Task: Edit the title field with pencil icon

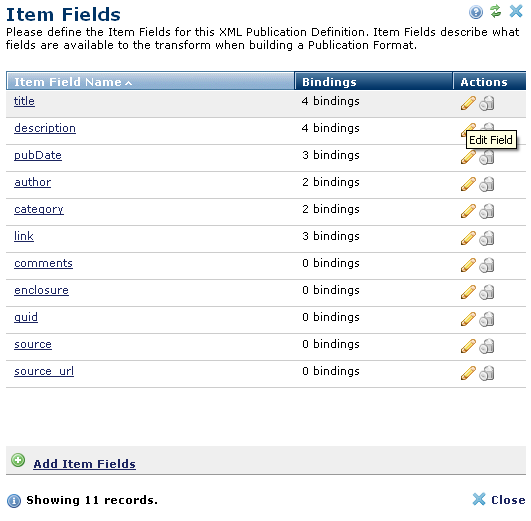Action: click(468, 103)
